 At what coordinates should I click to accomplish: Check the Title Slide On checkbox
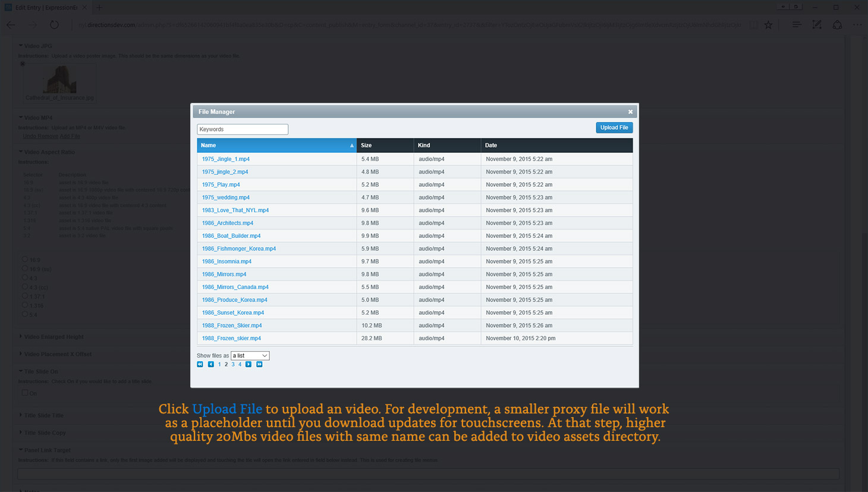(x=25, y=393)
